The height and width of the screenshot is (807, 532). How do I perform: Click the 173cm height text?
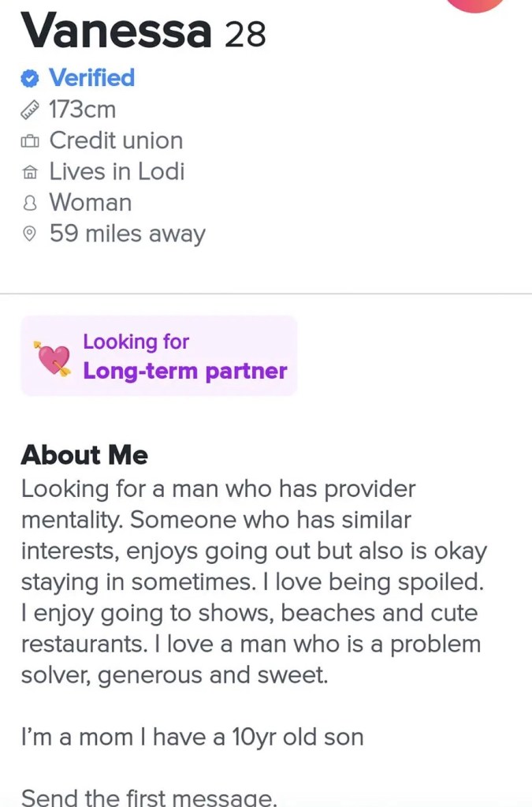[x=83, y=110]
